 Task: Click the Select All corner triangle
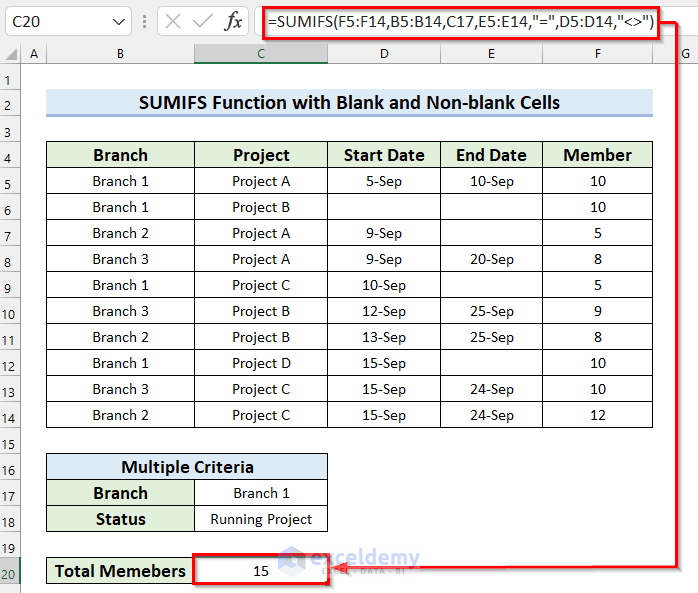(x=11, y=54)
